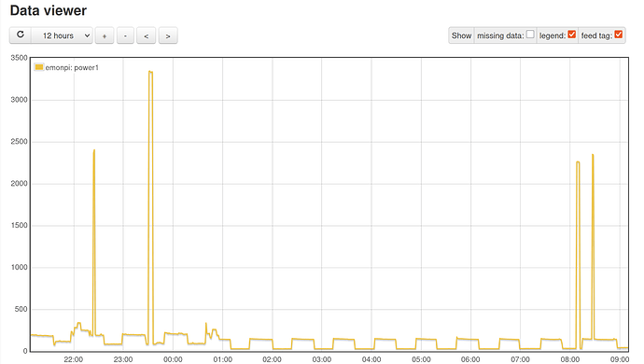Click the 3500 y-axis label
The height and width of the screenshot is (364, 644).
click(19, 58)
